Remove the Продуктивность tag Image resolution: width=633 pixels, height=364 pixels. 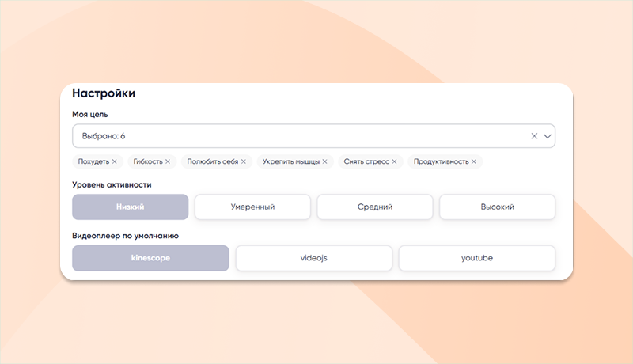coord(474,161)
